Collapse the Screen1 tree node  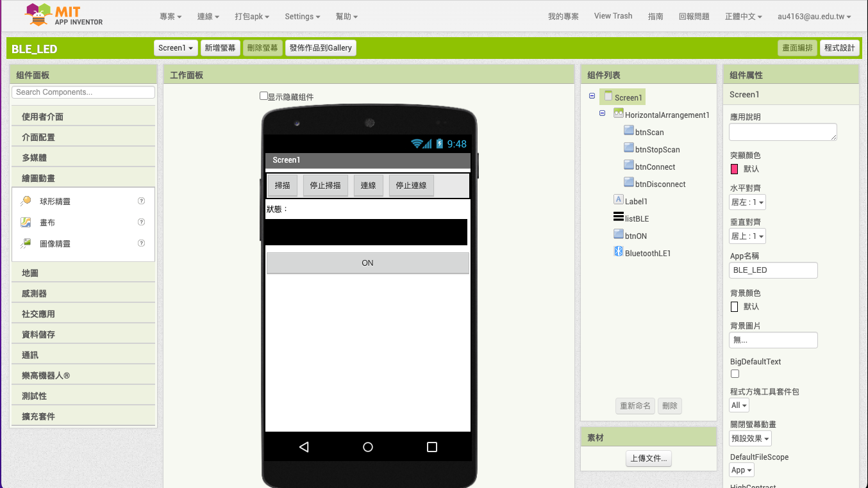(592, 96)
